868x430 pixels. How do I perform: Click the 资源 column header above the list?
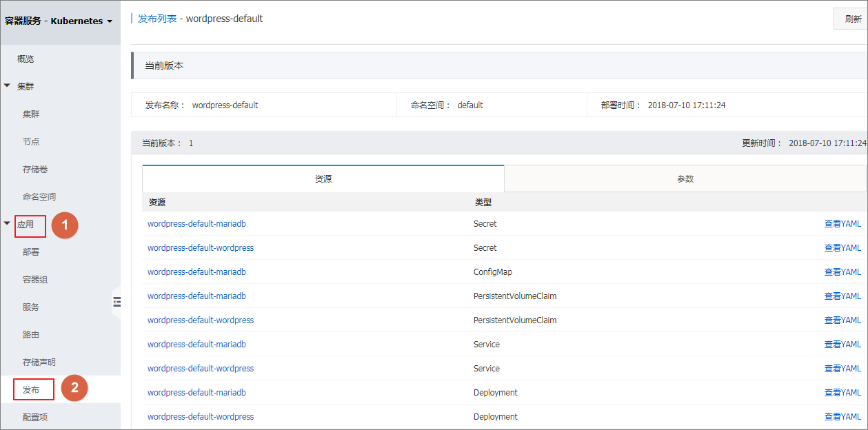(x=157, y=203)
